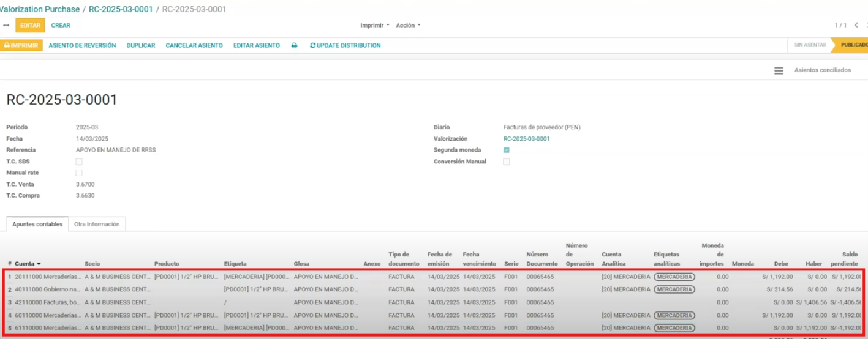Viewport: 868px width, 339px height.
Task: Click the Sin Asentar status stage
Action: point(810,45)
